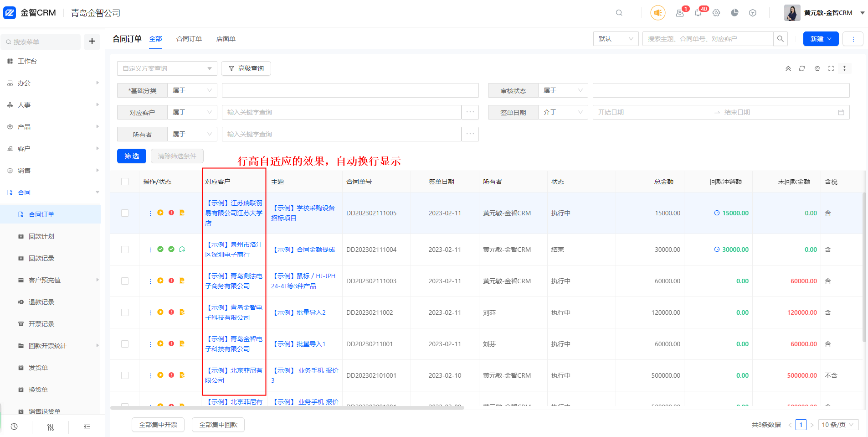Click the red alert icon in row DD202302111003
The height and width of the screenshot is (437, 868).
171,281
